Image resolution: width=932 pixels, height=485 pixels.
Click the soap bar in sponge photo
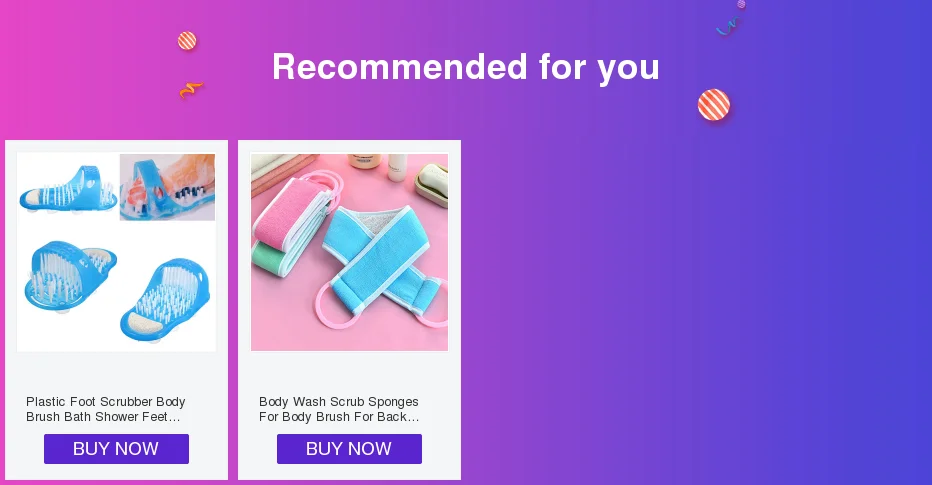point(432,184)
